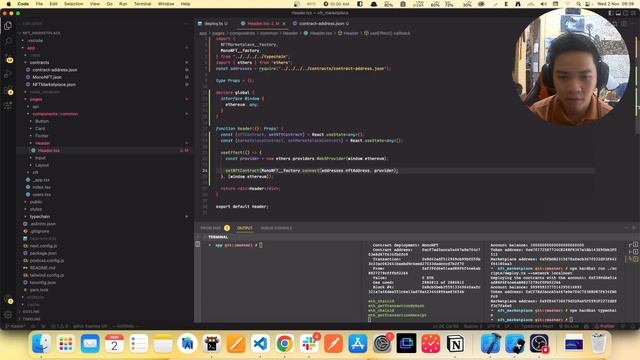
Task: Open the Selection menu
Action: [73, 4]
